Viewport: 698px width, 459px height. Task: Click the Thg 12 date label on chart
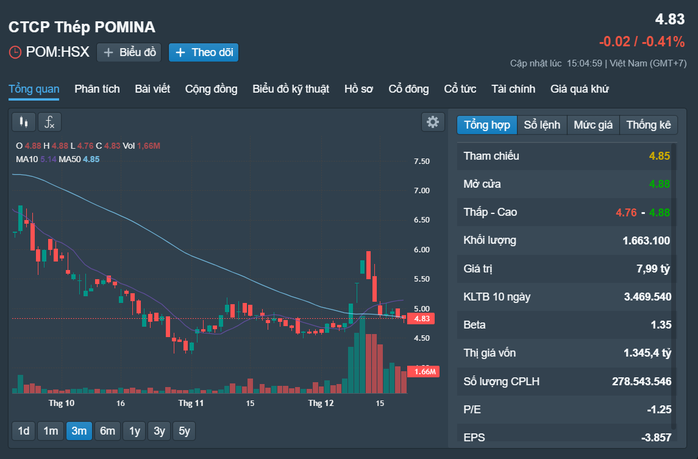[321, 403]
